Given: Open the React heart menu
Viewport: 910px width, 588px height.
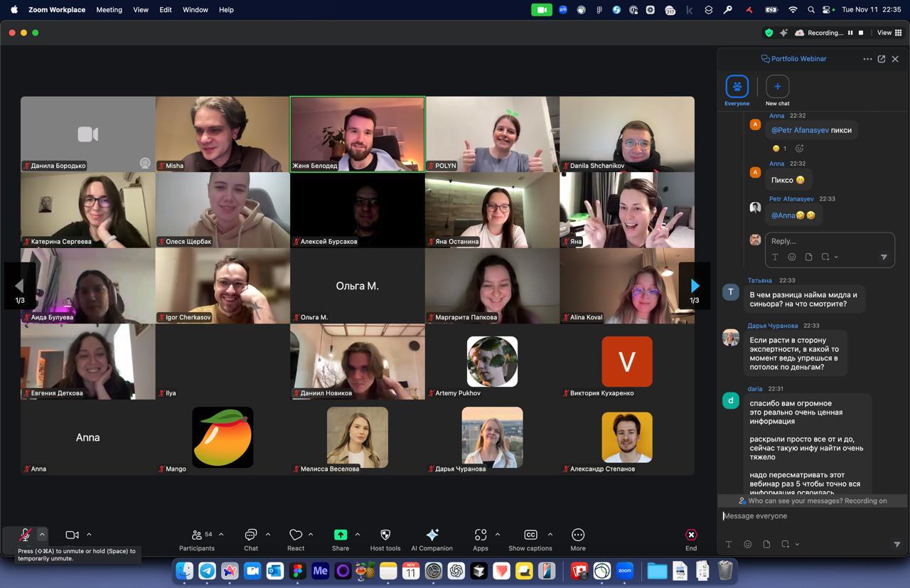Looking at the screenshot, I should [296, 540].
